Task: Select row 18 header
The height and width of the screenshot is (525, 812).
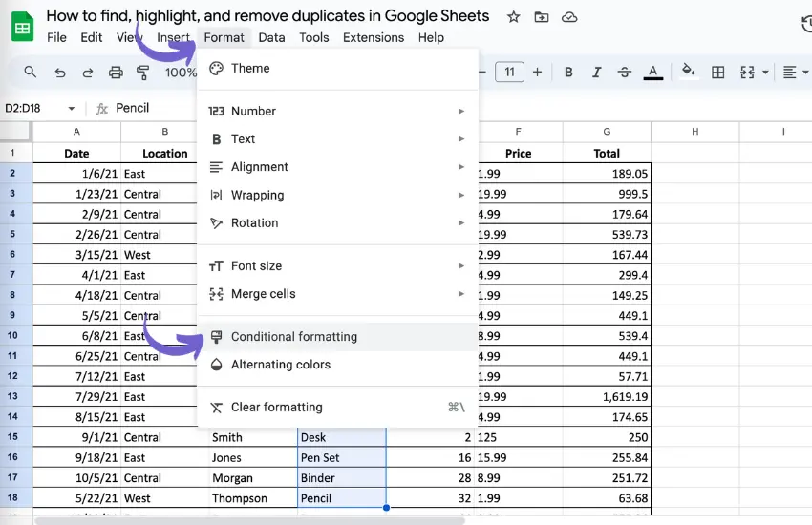Action: (x=16, y=497)
